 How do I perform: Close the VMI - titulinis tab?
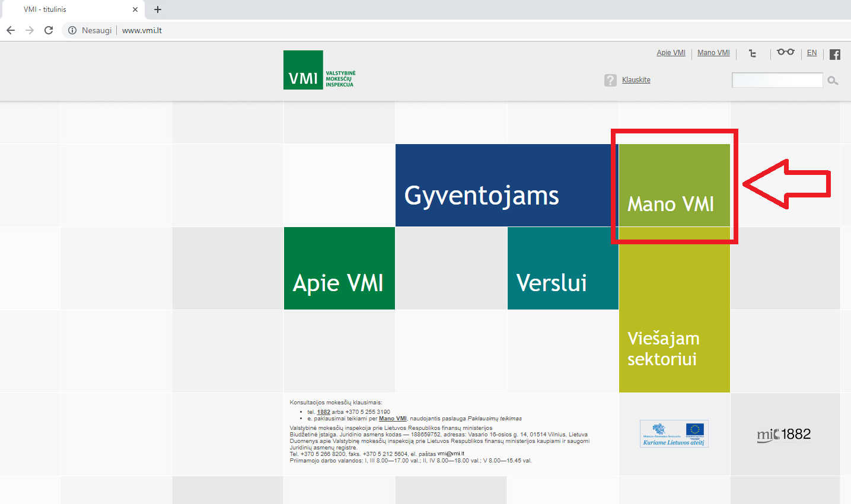pos(135,9)
